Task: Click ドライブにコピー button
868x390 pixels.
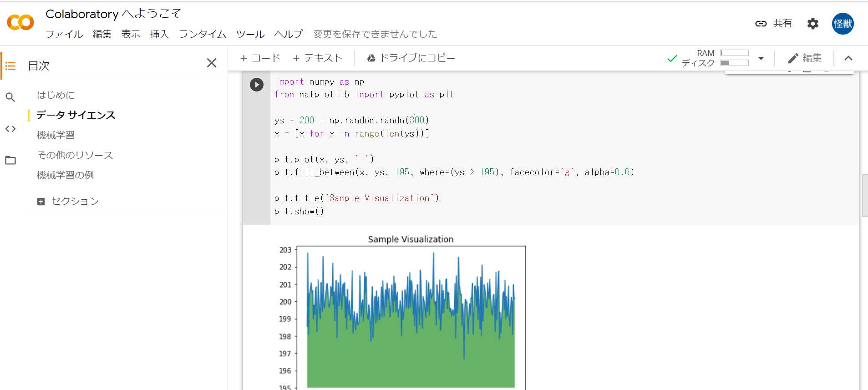Action: [411, 58]
